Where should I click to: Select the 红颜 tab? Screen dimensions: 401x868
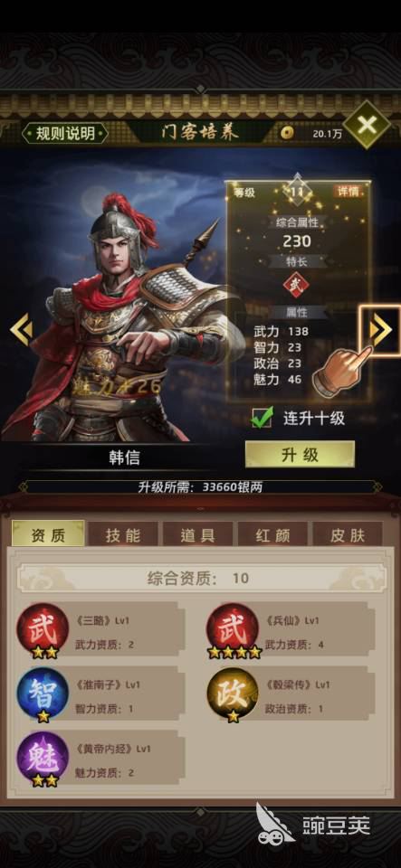272,535
